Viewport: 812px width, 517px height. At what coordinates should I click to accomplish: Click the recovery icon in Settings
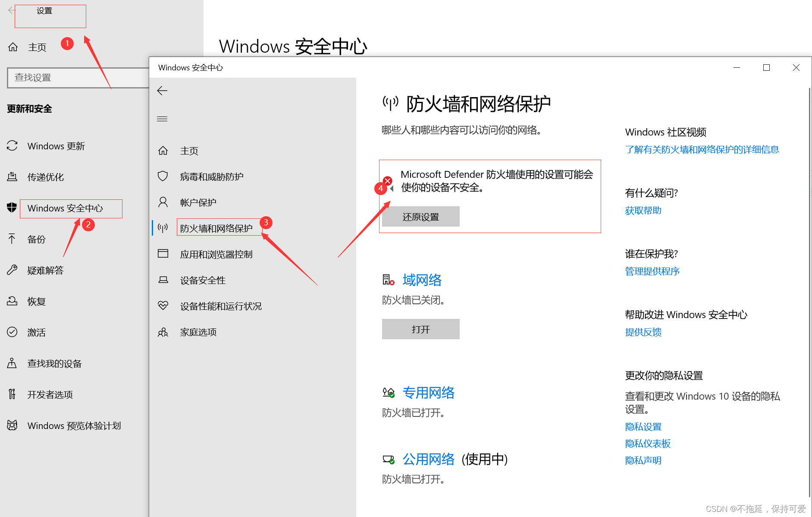tap(12, 301)
